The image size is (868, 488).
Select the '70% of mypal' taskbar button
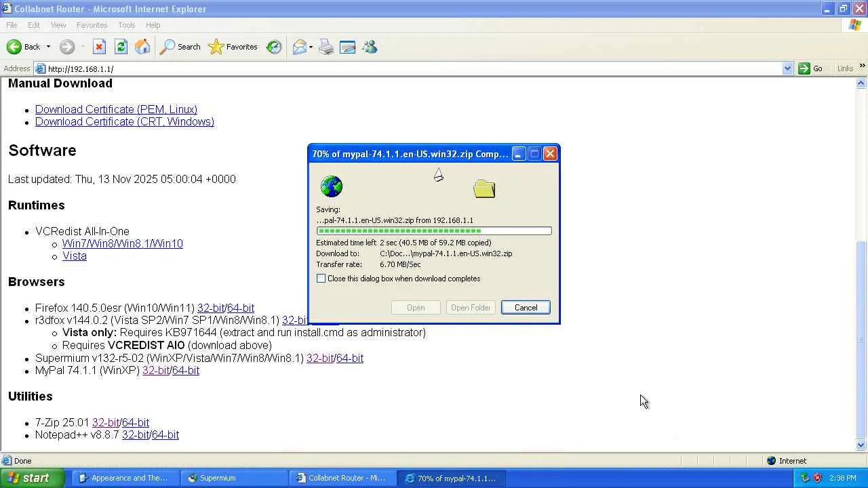pyautogui.click(x=452, y=478)
